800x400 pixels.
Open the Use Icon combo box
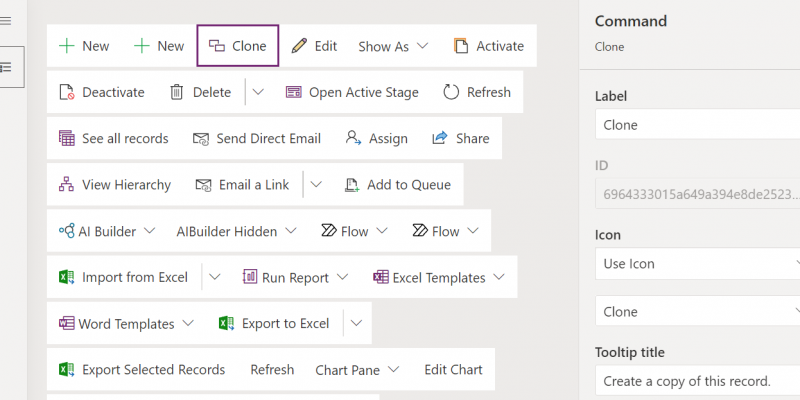(697, 264)
